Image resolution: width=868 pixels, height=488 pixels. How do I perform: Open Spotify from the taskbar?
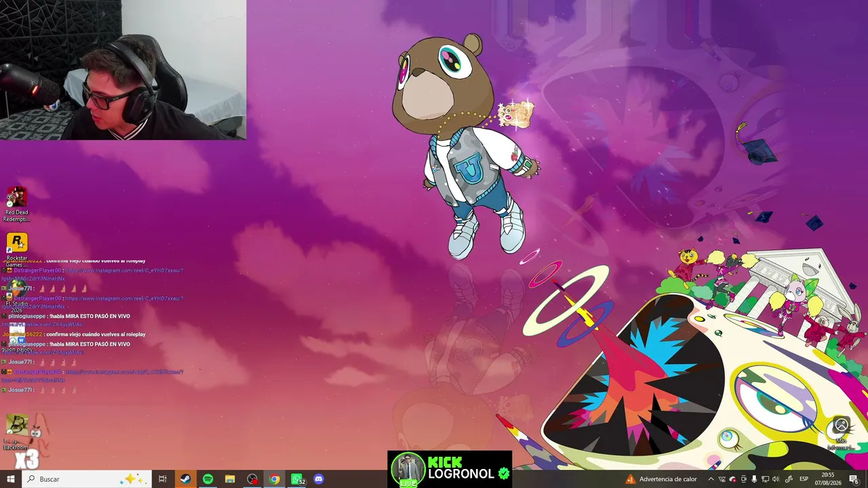pos(208,479)
